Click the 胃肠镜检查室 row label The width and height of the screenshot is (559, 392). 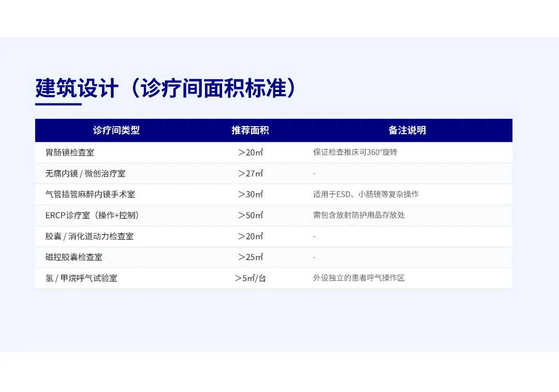tap(70, 153)
